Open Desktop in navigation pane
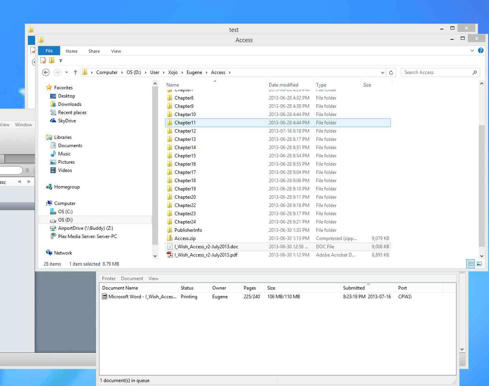This screenshot has height=386, width=489. (x=66, y=96)
